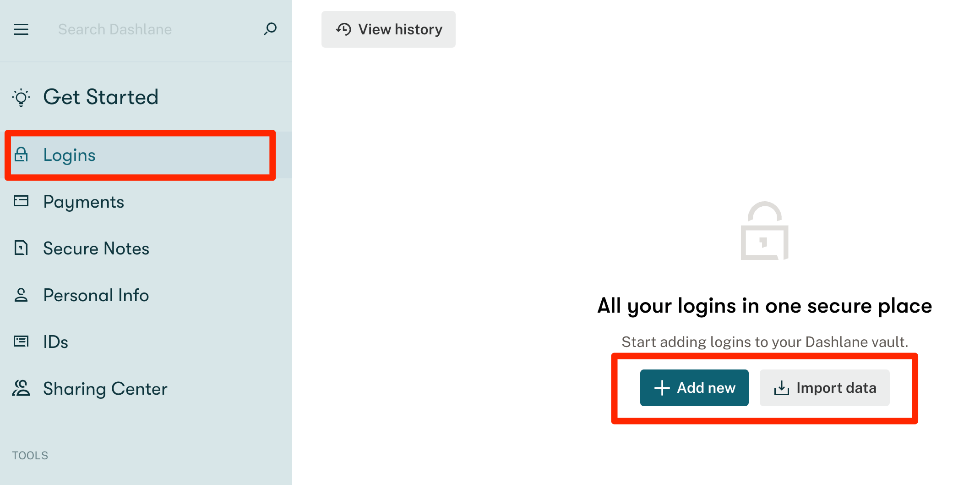The width and height of the screenshot is (980, 485).
Task: Open the hamburger menu icon
Action: (21, 29)
